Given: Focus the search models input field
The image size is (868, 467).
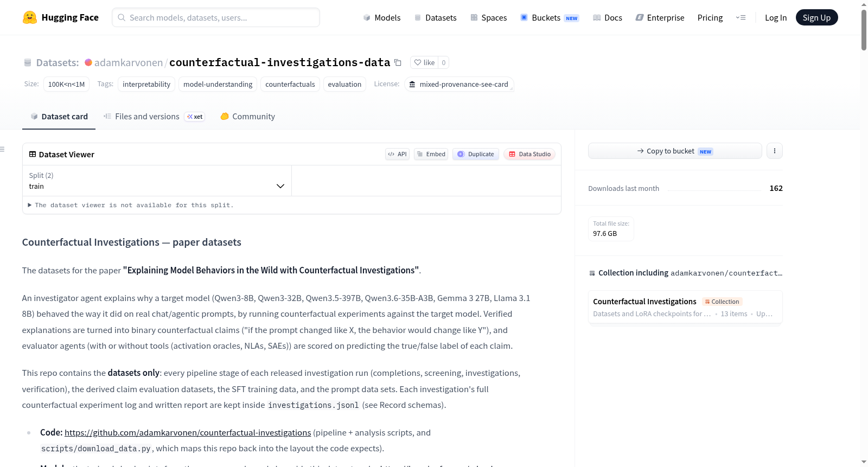Looking at the screenshot, I should coord(216,17).
